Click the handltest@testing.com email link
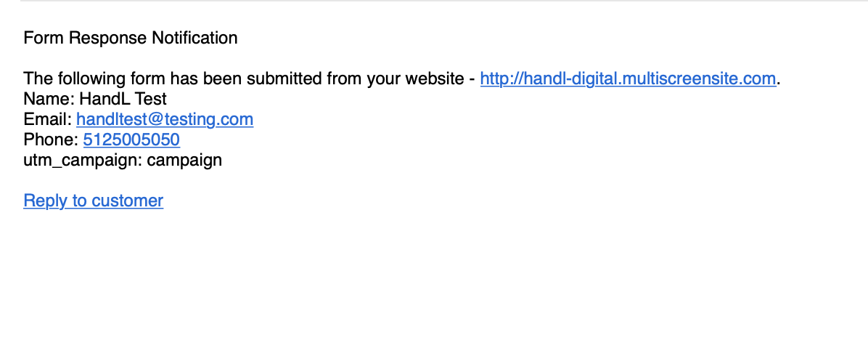Viewport: 868px width, 343px height. 165,119
